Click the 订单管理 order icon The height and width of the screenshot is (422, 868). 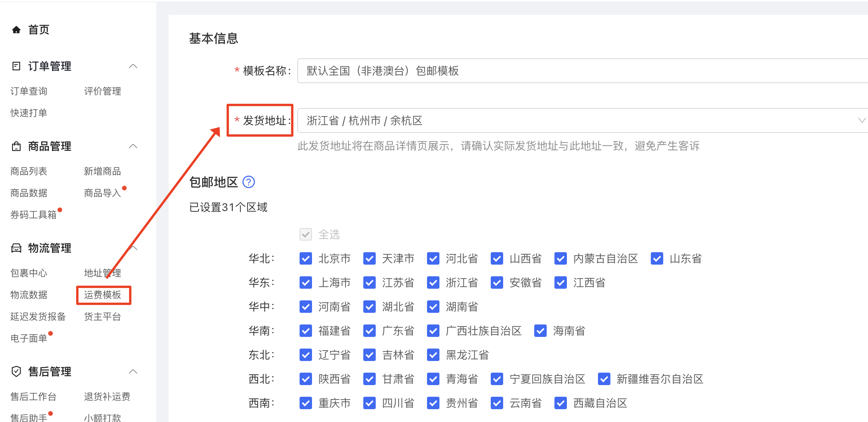click(16, 66)
